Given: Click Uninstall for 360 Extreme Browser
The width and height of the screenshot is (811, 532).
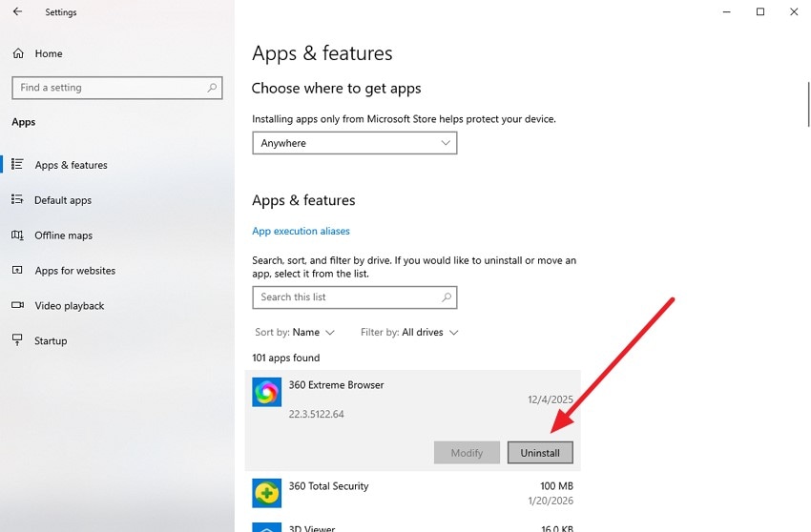Looking at the screenshot, I should pyautogui.click(x=540, y=453).
